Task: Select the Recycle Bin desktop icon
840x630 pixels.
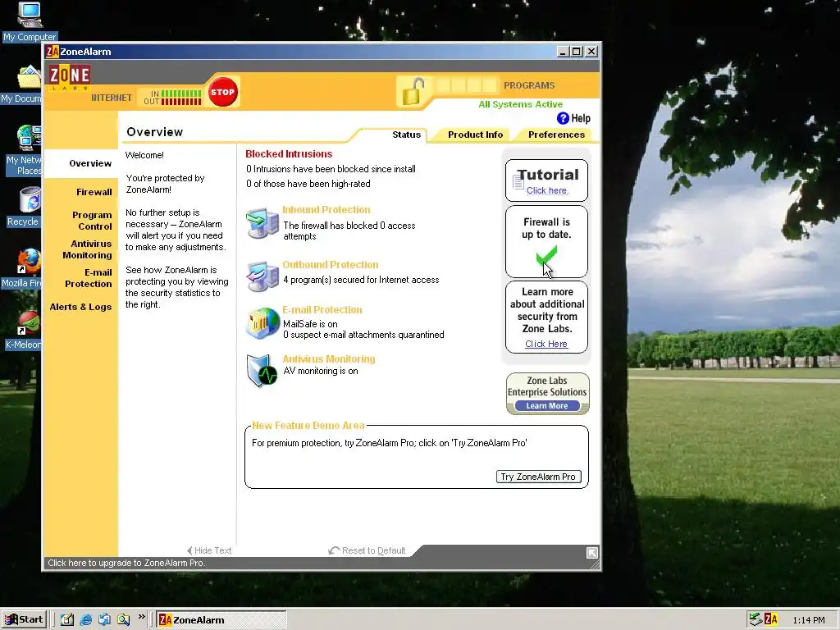Action: (24, 207)
